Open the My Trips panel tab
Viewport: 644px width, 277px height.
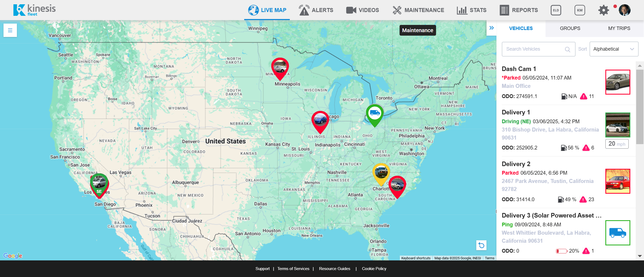(619, 28)
